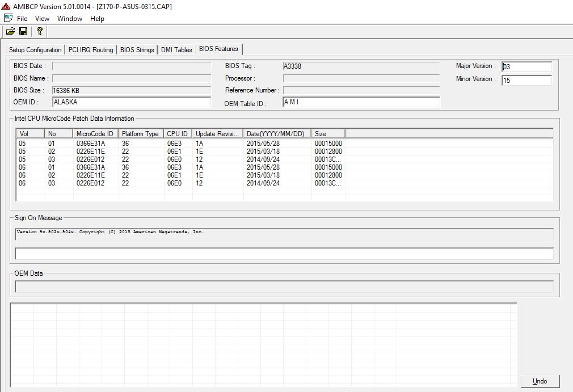
Task: Click the Minor Version label
Action: (476, 78)
